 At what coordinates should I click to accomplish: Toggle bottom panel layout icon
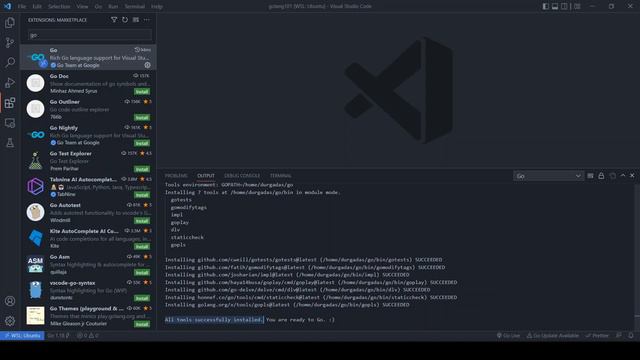tap(555, 6)
